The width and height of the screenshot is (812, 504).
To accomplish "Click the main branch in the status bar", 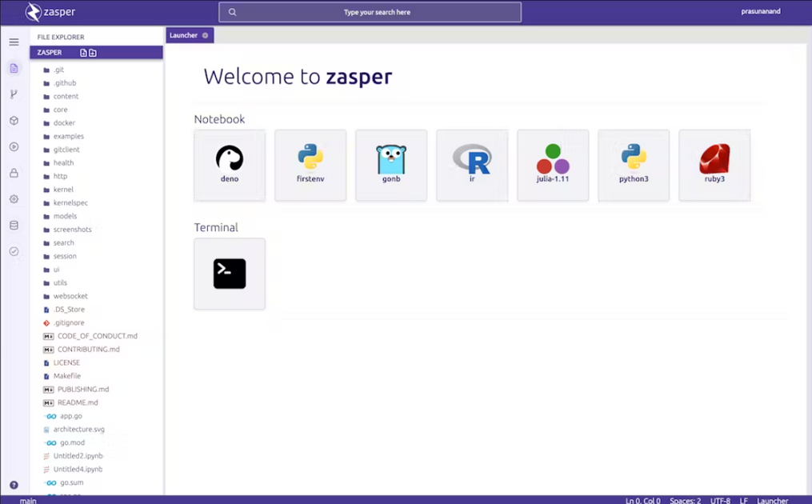I will [x=27, y=500].
